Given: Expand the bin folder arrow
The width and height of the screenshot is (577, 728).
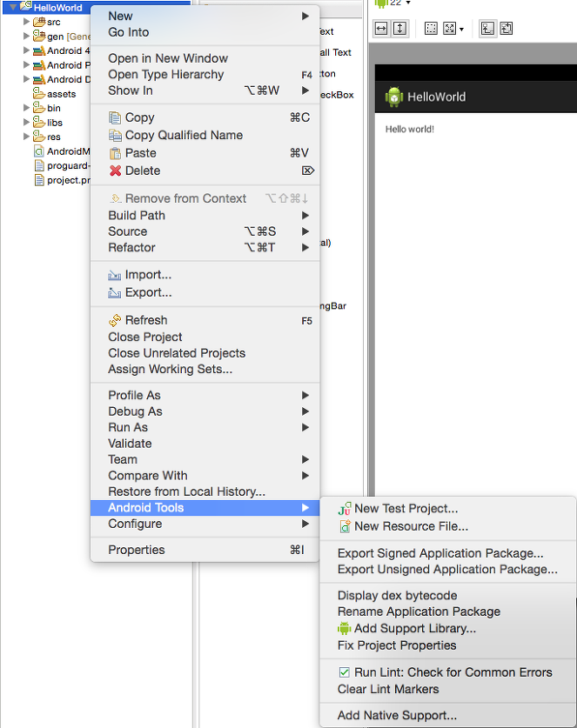Looking at the screenshot, I should [26, 108].
